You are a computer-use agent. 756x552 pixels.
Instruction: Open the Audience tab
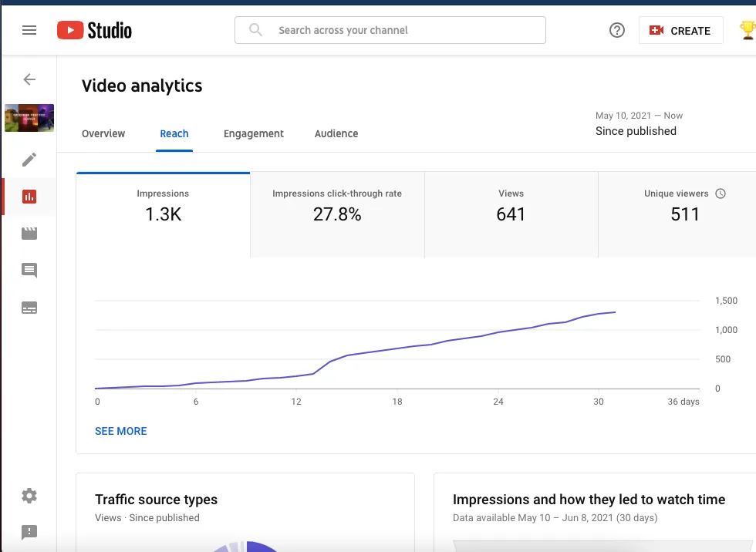click(336, 133)
